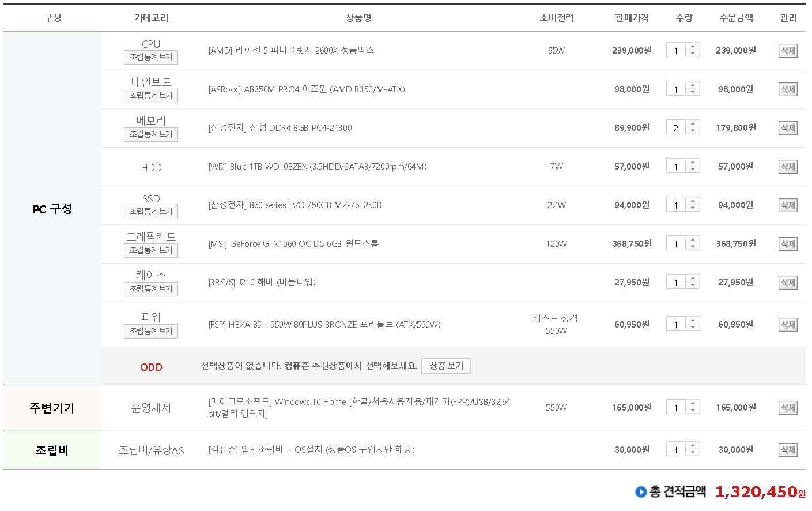
Task: Decrease case quantity with down arrow
Action: [693, 285]
